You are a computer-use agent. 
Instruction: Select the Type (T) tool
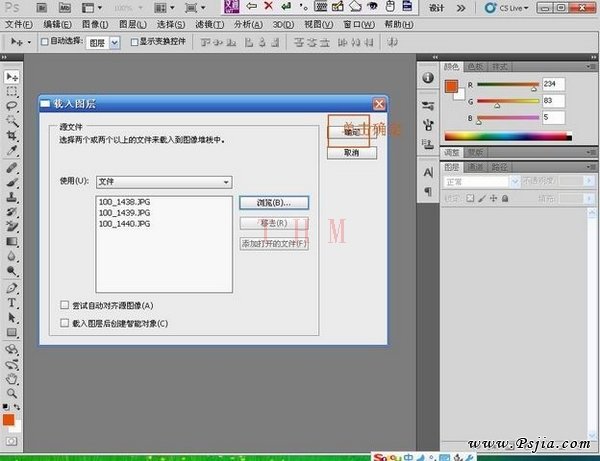point(12,302)
